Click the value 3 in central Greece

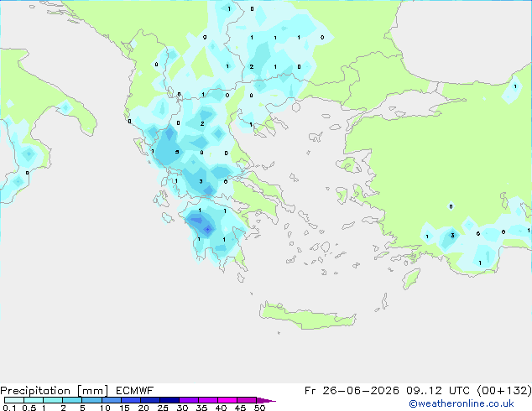click(x=201, y=182)
